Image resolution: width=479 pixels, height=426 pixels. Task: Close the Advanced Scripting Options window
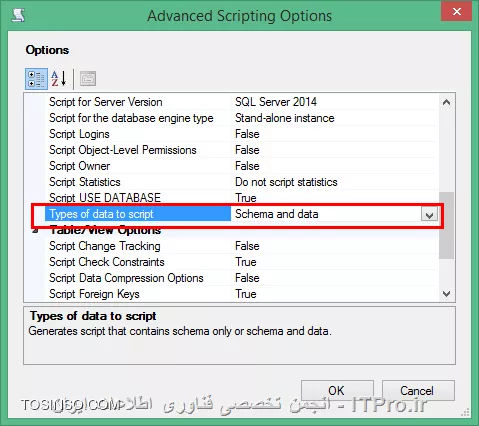click(457, 12)
